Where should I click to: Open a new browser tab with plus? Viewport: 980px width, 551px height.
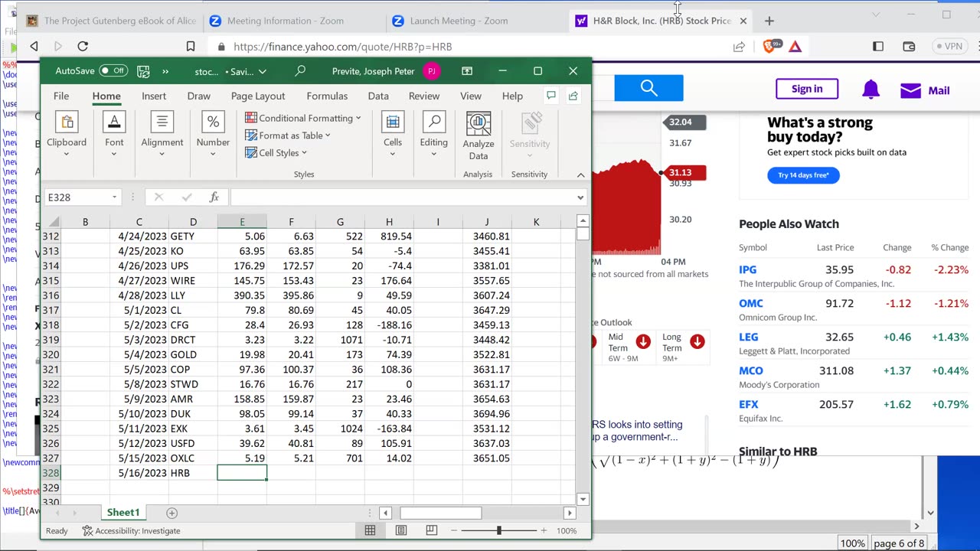769,21
